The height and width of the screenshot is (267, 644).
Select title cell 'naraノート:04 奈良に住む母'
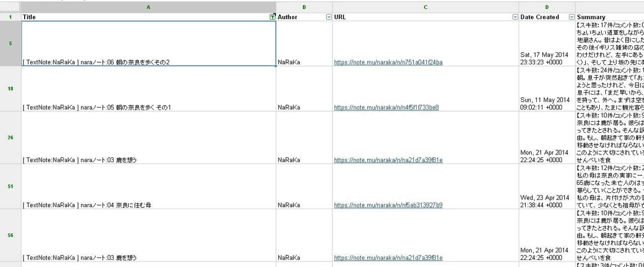pos(148,187)
